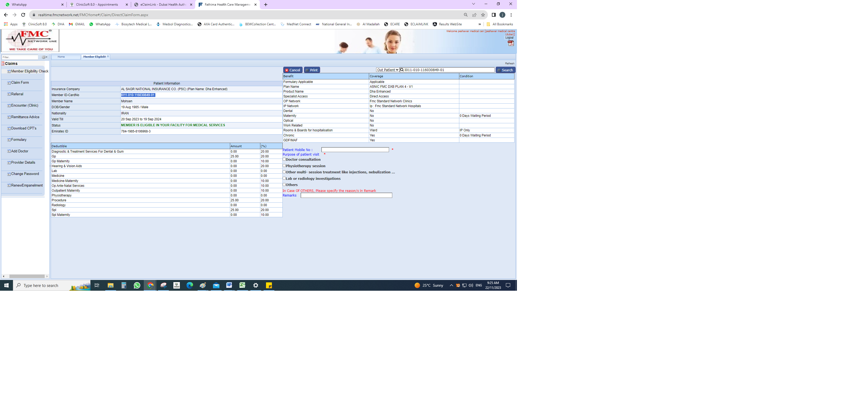Click the bookmark star icon in address bar
868x407 pixels.
483,15
